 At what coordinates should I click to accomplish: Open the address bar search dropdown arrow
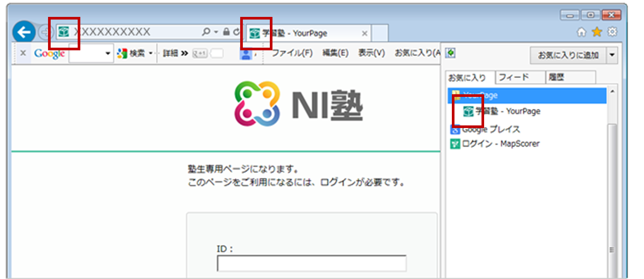point(216,32)
